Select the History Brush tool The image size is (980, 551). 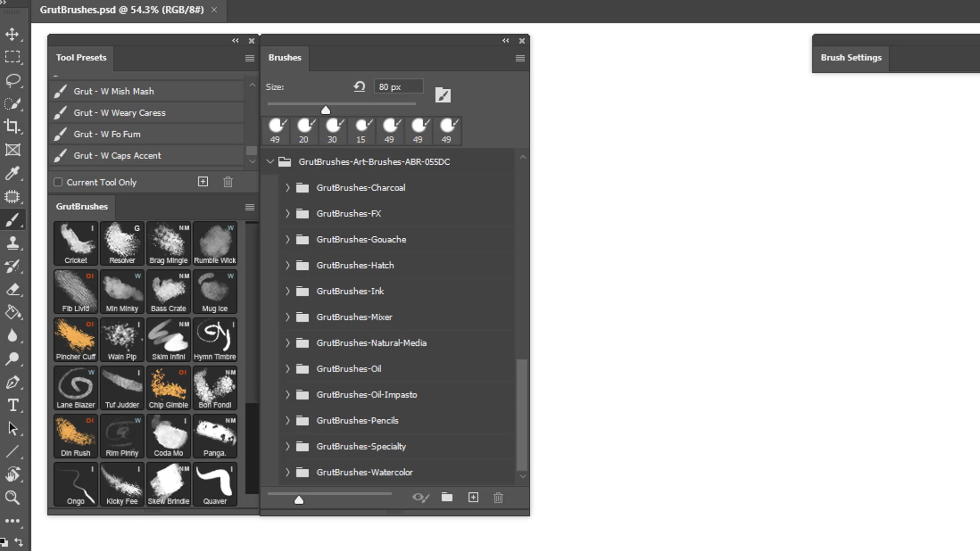coord(12,266)
